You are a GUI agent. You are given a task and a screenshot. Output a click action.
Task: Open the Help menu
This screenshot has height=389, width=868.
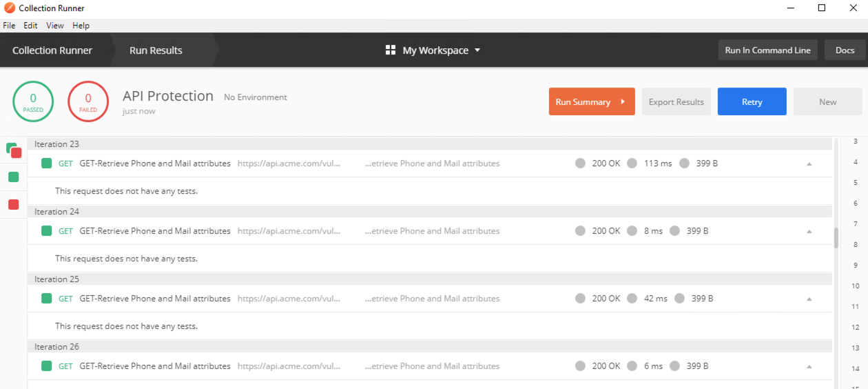pyautogui.click(x=81, y=26)
